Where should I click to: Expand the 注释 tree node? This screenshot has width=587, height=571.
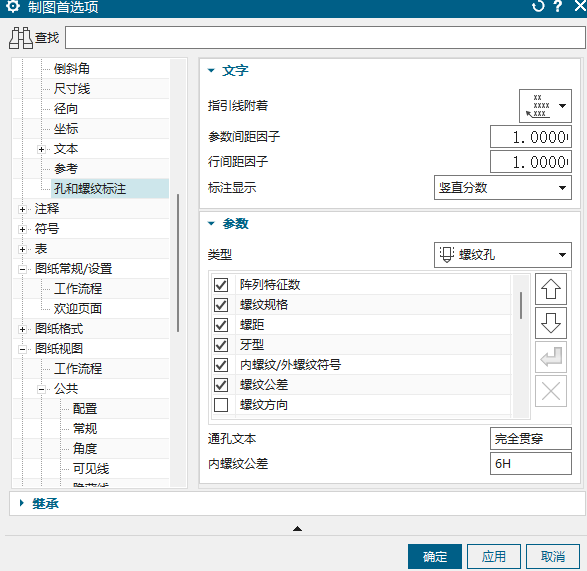[22, 209]
